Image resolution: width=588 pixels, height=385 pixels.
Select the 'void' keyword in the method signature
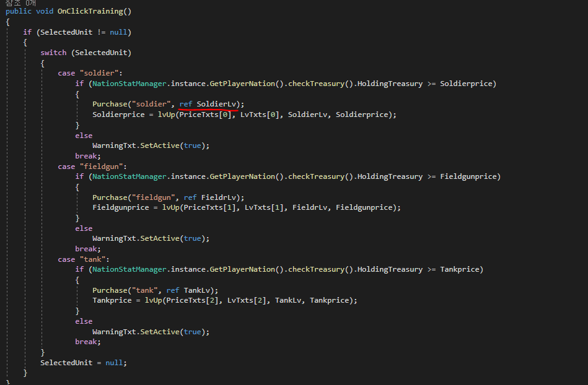click(45, 11)
